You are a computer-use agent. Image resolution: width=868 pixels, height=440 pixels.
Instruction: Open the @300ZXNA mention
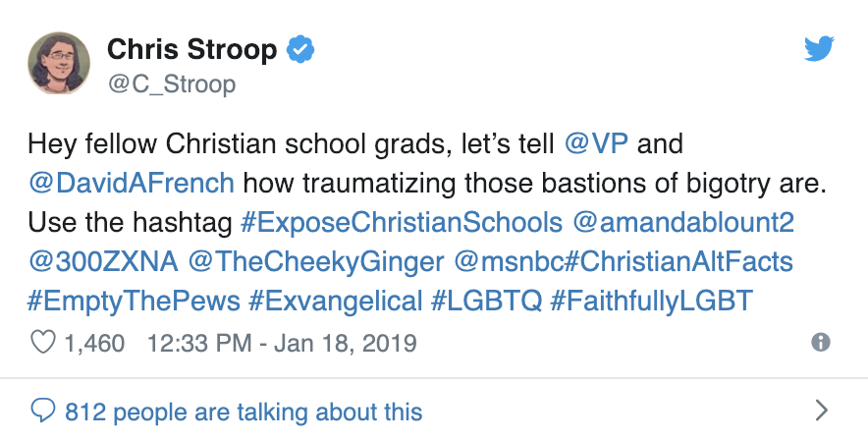click(x=103, y=262)
